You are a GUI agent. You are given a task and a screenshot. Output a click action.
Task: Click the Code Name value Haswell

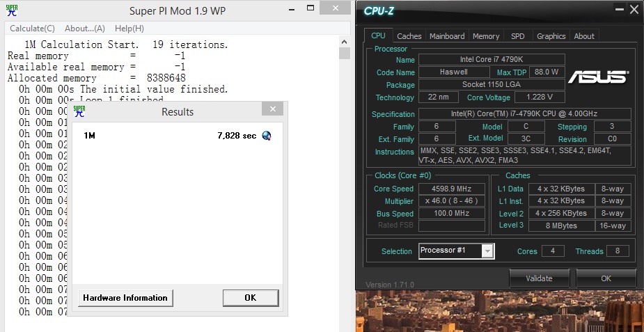click(x=454, y=72)
